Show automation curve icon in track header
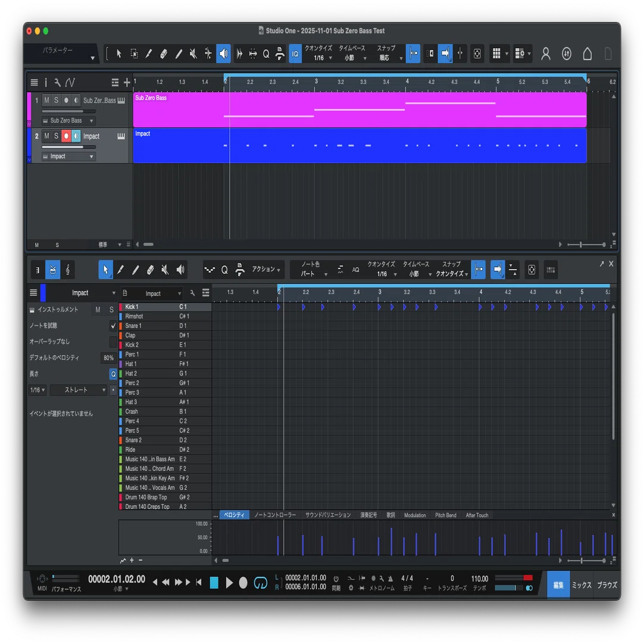 point(70,83)
